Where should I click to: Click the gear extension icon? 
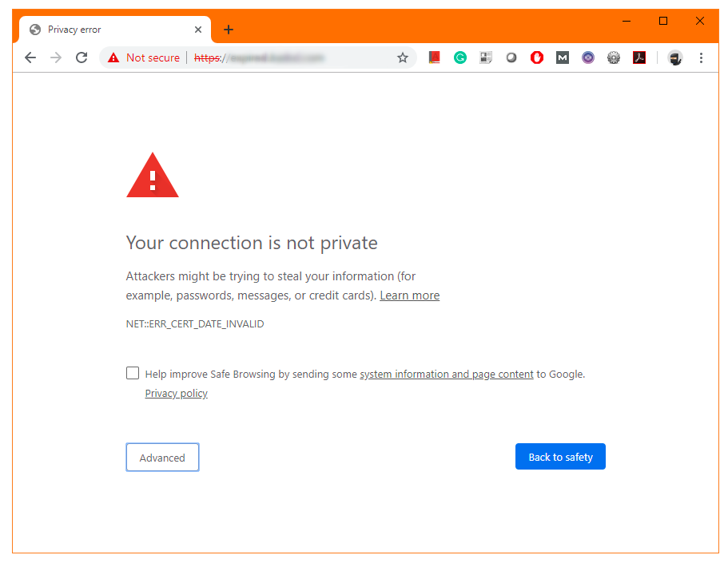[614, 57]
